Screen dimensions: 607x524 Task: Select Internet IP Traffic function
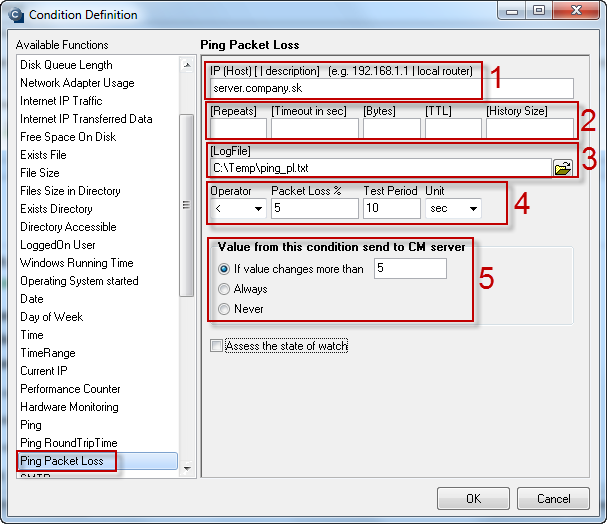(x=61, y=101)
